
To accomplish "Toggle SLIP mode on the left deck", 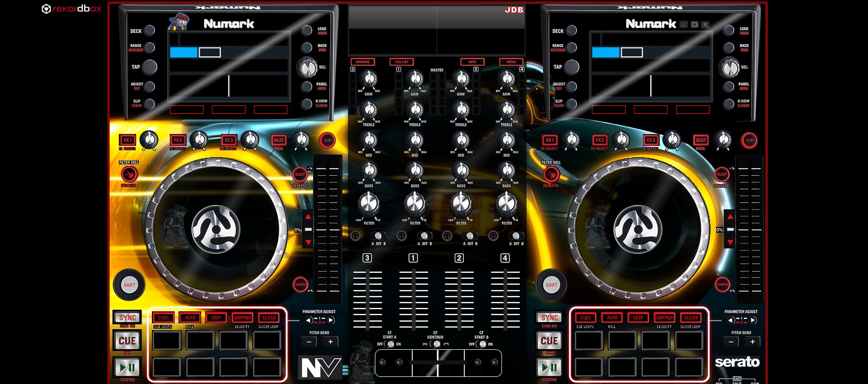I will 327,140.
